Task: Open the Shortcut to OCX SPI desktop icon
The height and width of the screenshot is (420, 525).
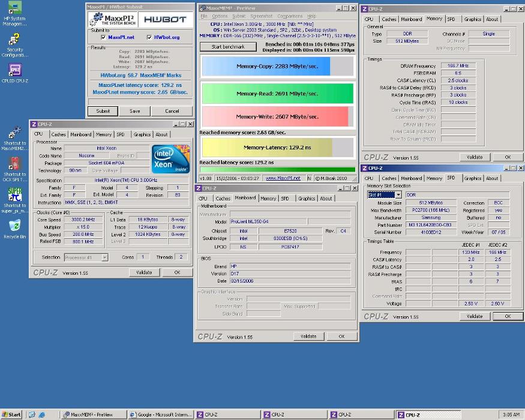Action: [14, 169]
